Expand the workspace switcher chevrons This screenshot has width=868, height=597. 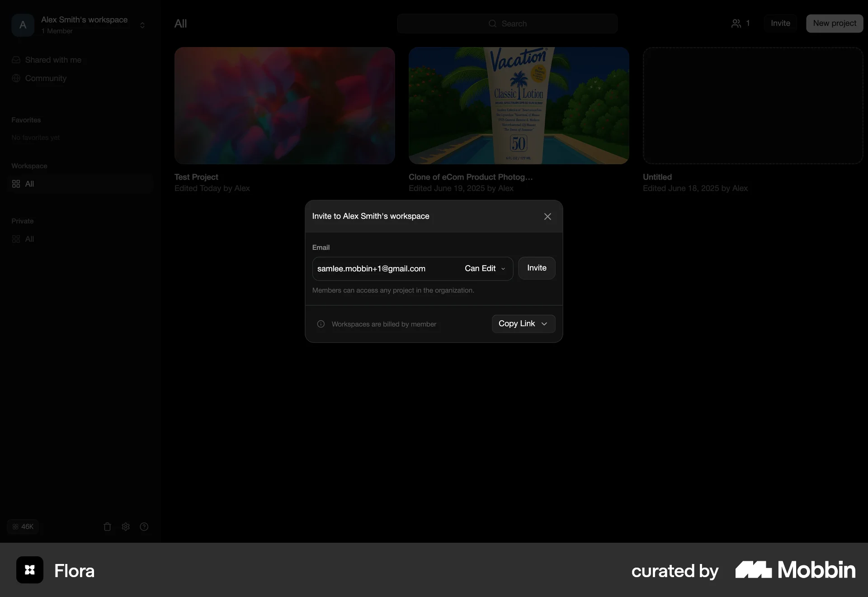(142, 25)
